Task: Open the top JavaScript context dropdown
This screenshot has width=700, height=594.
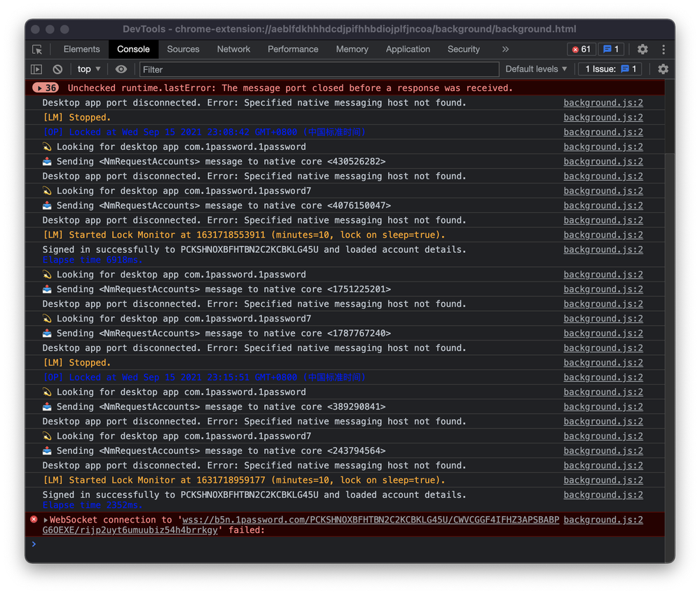Action: pyautogui.click(x=89, y=69)
